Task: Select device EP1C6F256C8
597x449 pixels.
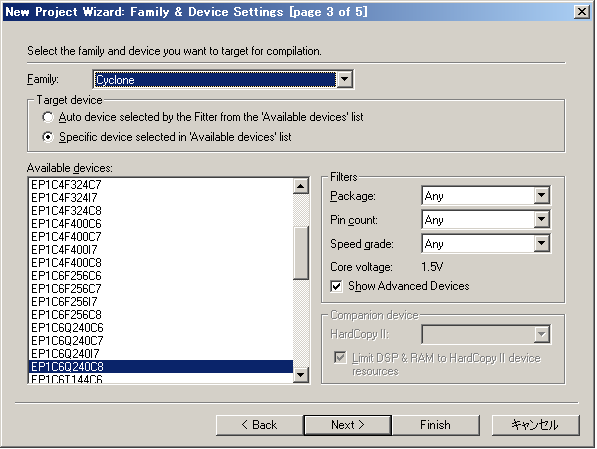Action: [x=161, y=315]
